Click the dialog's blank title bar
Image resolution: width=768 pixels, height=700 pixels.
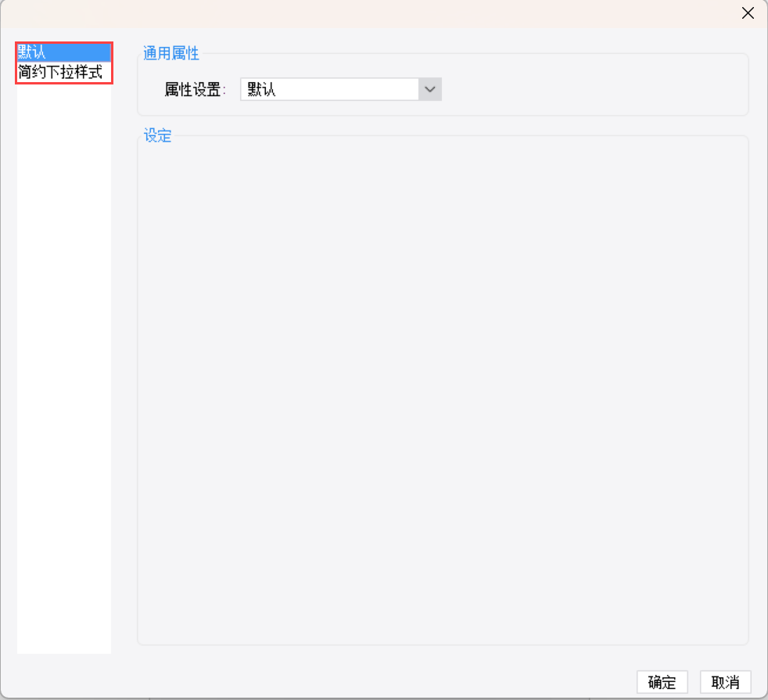368,13
